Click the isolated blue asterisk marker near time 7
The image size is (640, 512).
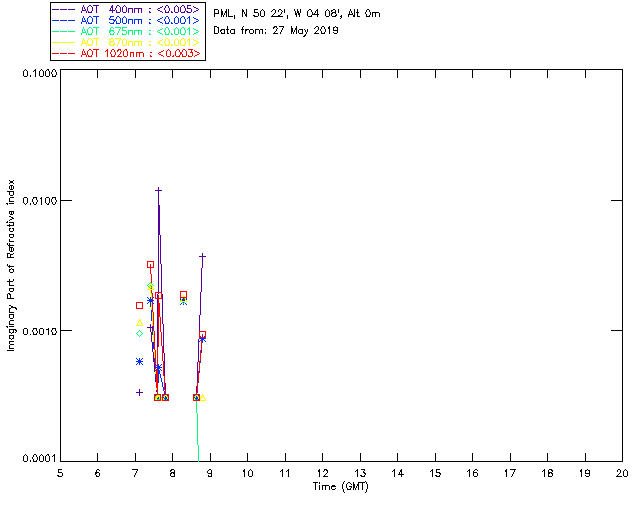pyautogui.click(x=140, y=362)
